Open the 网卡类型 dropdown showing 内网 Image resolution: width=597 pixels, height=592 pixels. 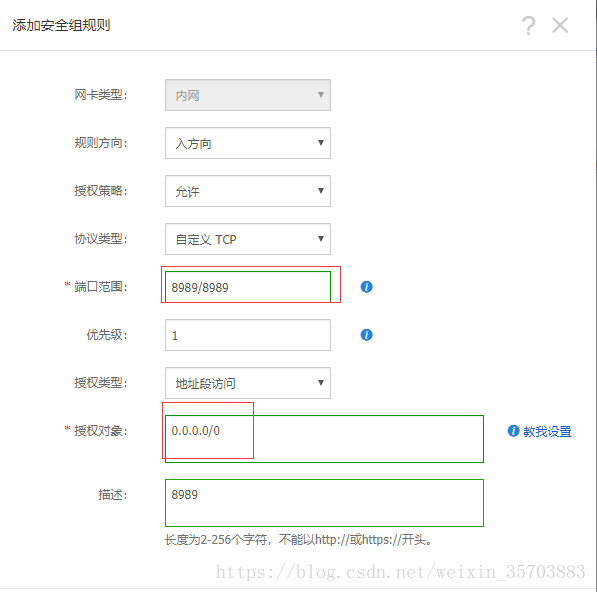248,95
